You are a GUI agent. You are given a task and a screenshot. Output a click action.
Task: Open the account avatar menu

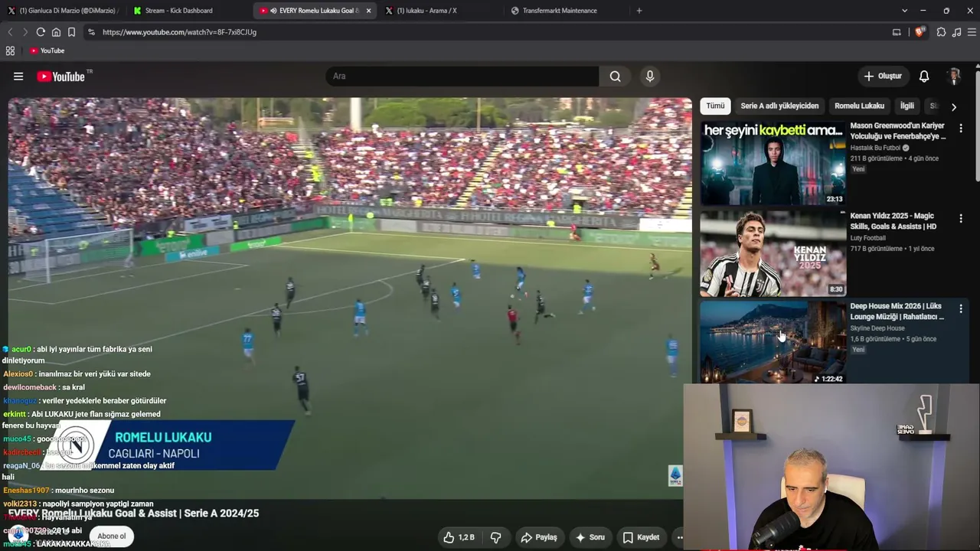954,77
